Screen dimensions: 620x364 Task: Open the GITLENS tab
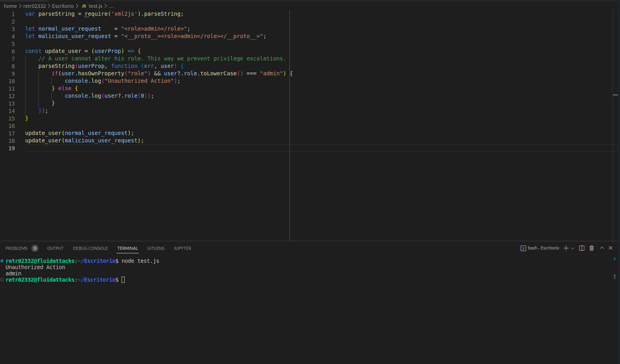(156, 248)
